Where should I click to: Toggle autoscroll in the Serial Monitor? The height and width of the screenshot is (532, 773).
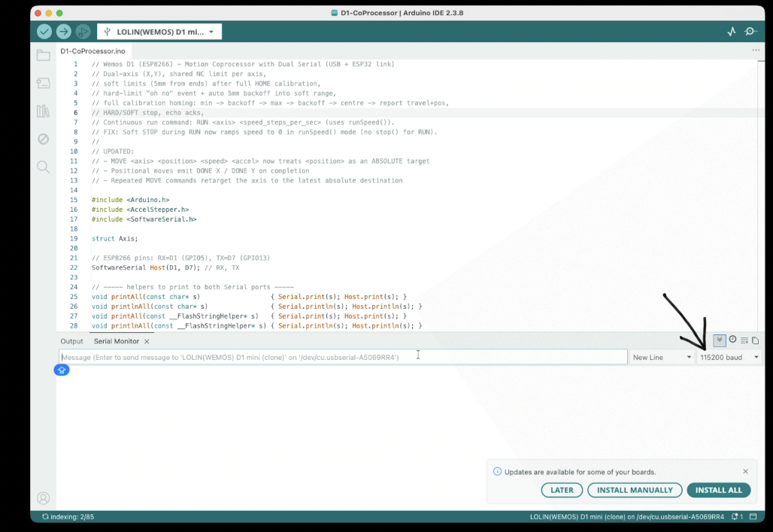tap(720, 340)
